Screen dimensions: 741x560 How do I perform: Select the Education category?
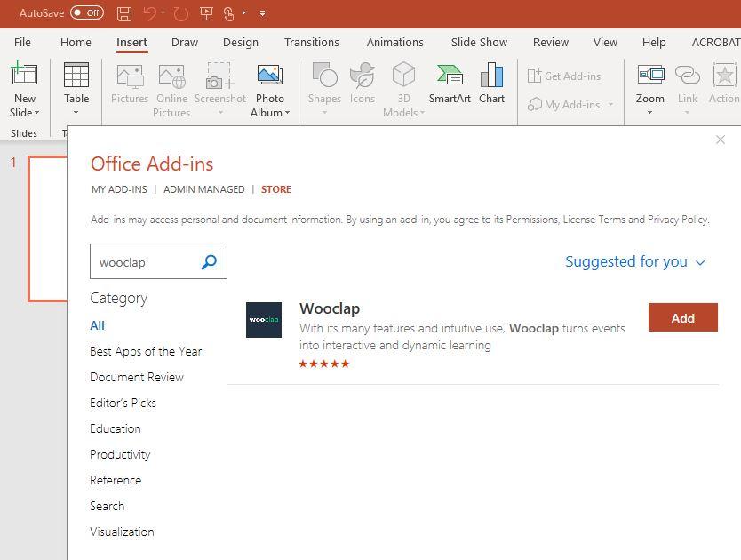[x=116, y=428]
